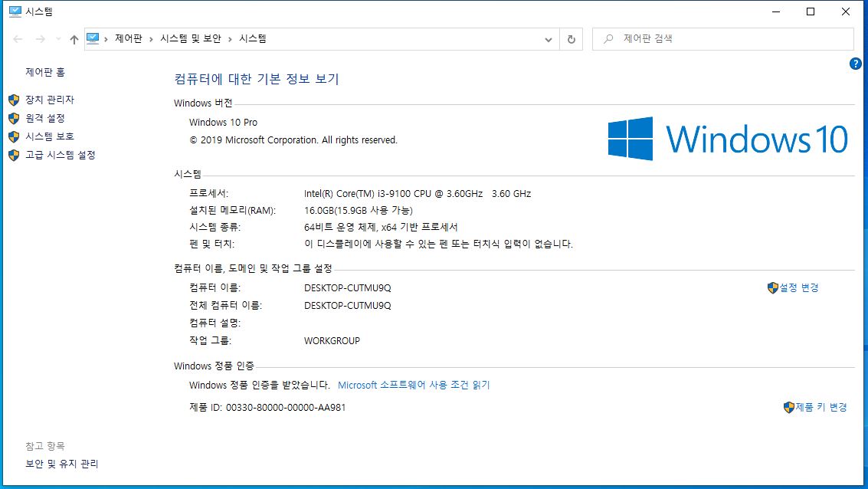Click the 64비트 운영 체제 value

(381, 227)
